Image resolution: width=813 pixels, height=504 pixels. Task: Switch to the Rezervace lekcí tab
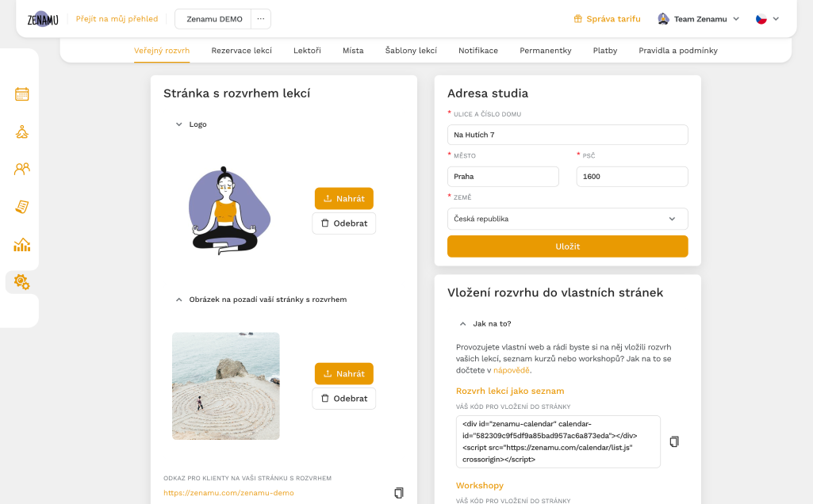[x=242, y=50]
